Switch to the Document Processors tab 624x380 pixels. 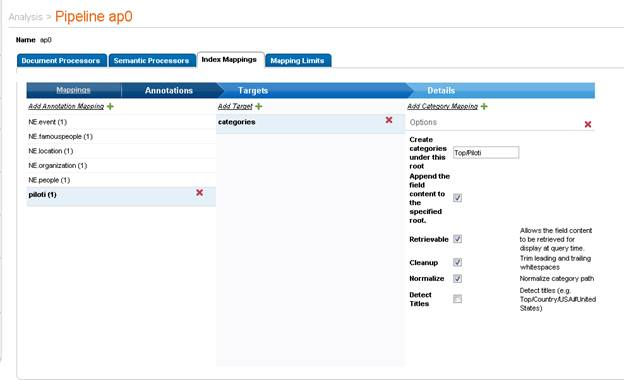click(x=62, y=60)
